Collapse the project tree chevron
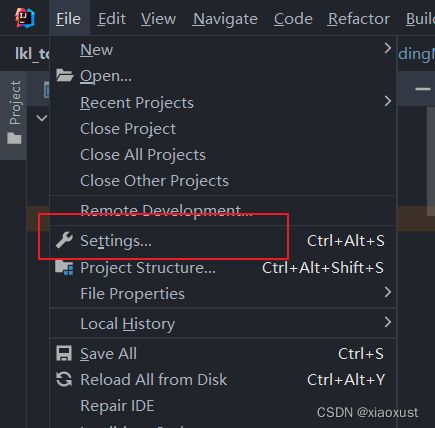The image size is (435, 428). 42,118
